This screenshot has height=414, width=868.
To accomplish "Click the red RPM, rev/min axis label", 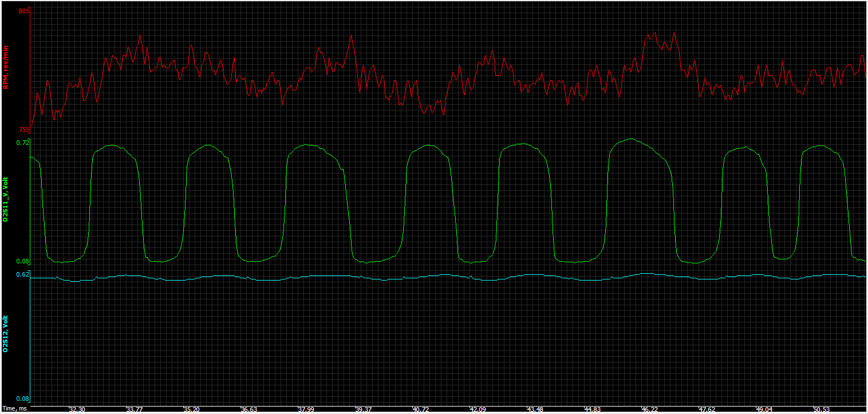I will coord(6,68).
